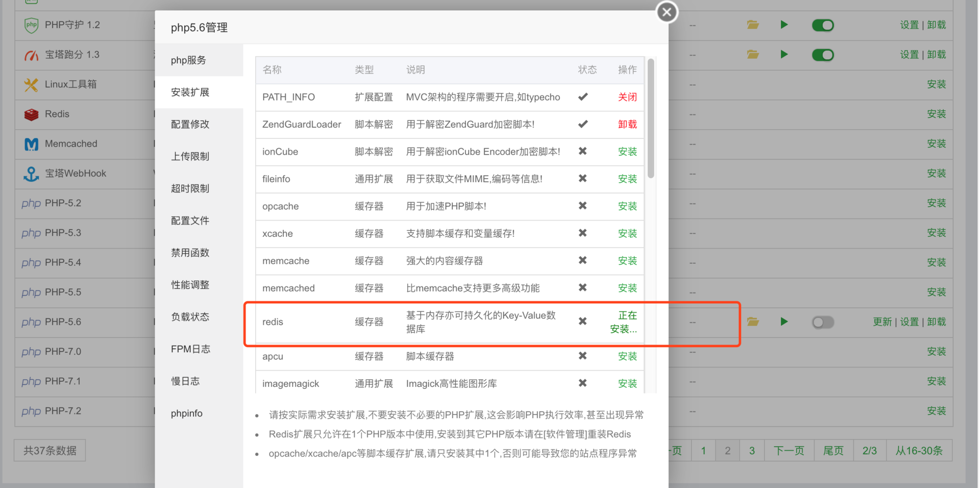Viewport: 980px width, 488px height.
Task: Switch to the php服务 tab
Action: click(x=189, y=60)
